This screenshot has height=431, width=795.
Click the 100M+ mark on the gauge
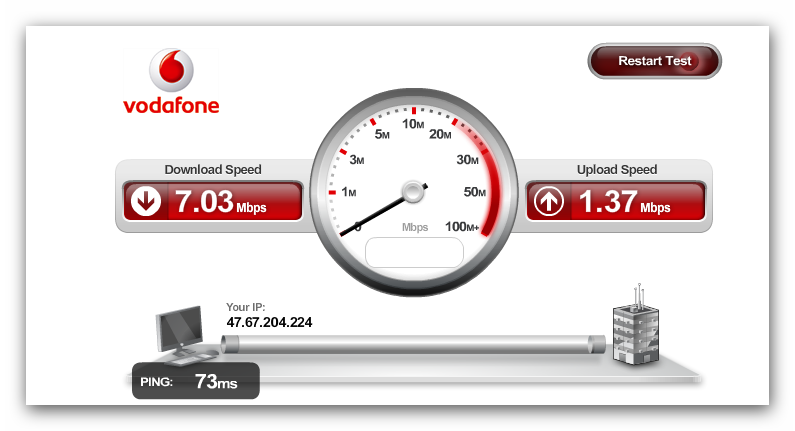[462, 227]
